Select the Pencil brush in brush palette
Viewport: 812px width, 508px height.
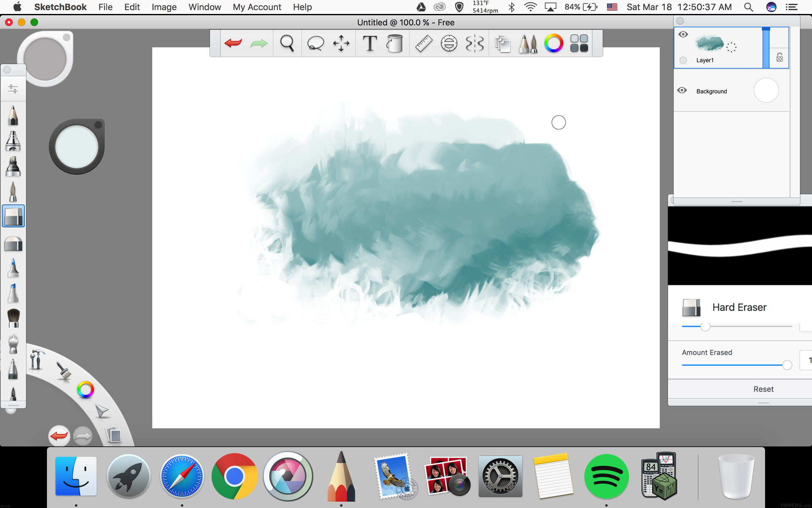tap(13, 115)
